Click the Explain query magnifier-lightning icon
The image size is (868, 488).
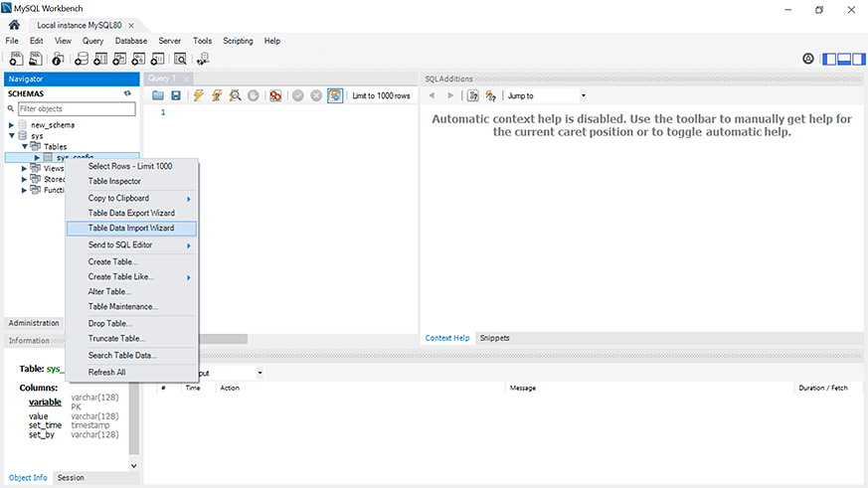(x=236, y=95)
